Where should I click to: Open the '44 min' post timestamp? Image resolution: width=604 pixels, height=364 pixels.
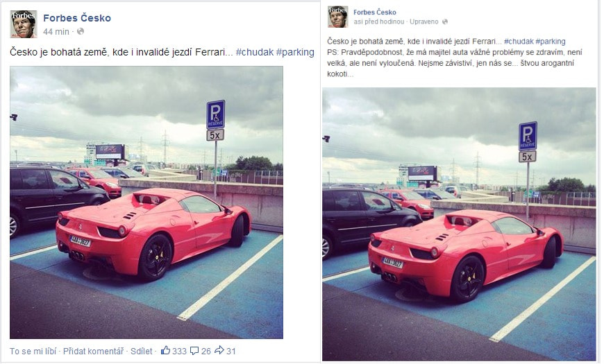click(x=56, y=32)
